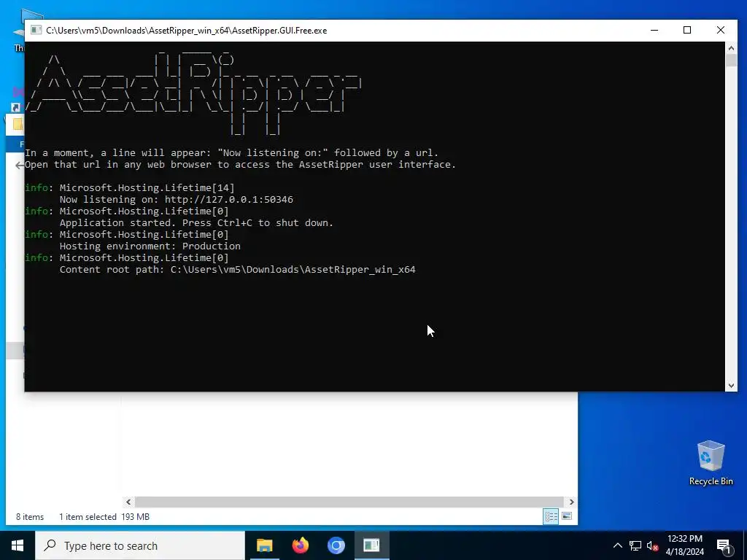Viewport: 747px width, 560px height.
Task: Click the taskbar search box
Action: click(x=140, y=545)
